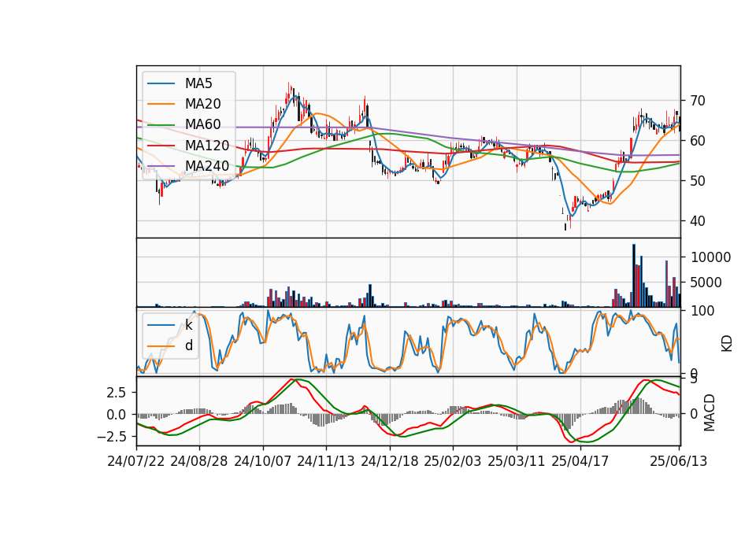Click the green MA60 legend line sample
The width and height of the screenshot is (756, 543).
pos(161,125)
